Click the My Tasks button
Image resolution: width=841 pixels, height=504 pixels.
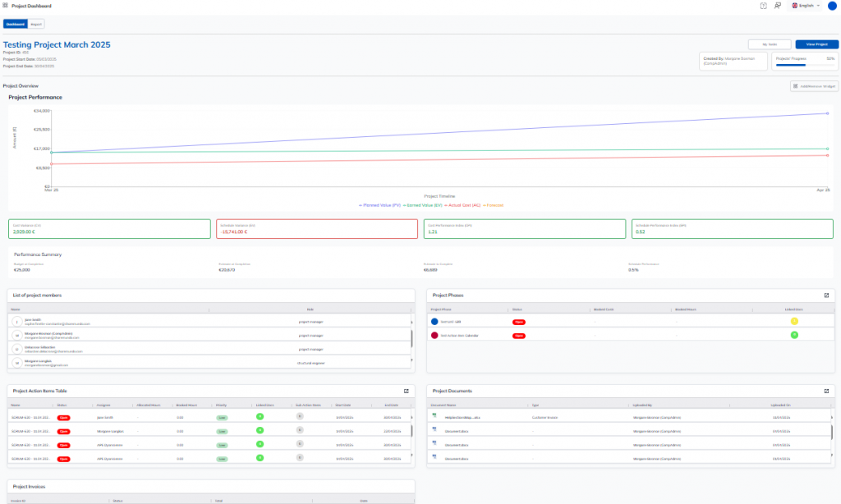click(770, 44)
